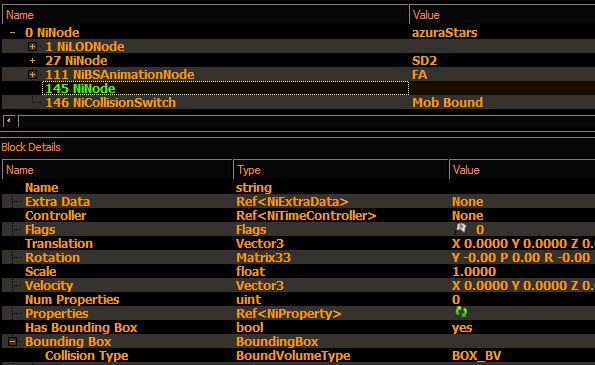This screenshot has height=365, width=595.
Task: Click the Name column header in block list
Action: [205, 15]
